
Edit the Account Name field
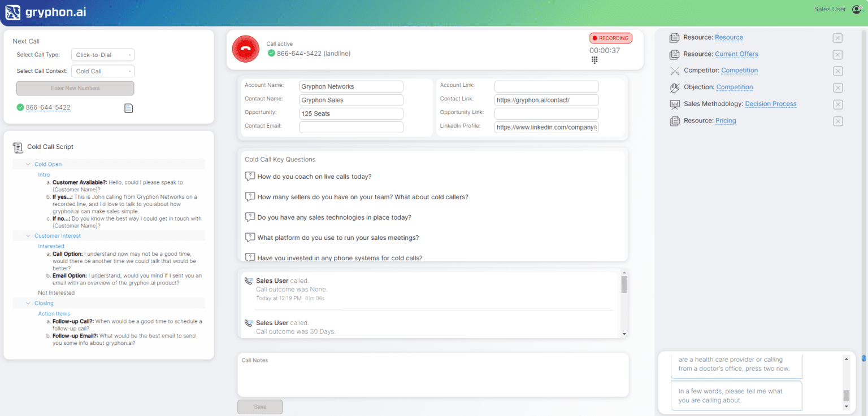351,86
